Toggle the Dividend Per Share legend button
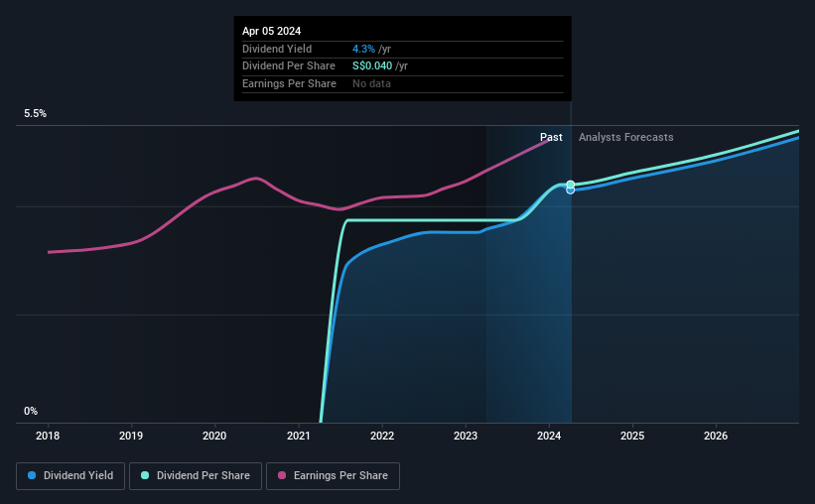The width and height of the screenshot is (815, 504). click(196, 476)
